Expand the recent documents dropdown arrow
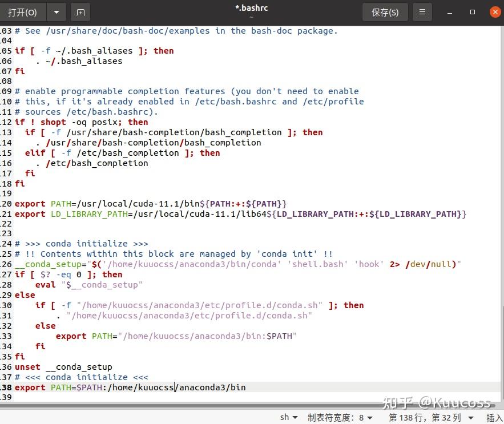 (55, 12)
